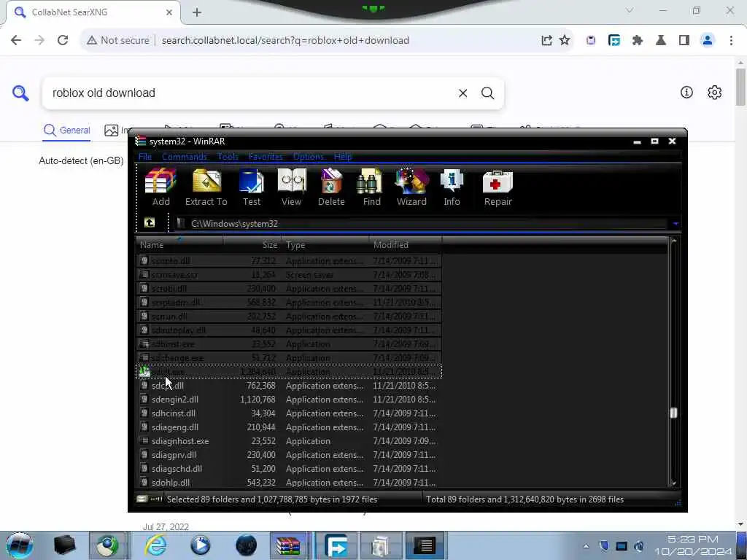This screenshot has height=560, width=747.
Task: Select the sdengin2.dll file row
Action: (x=289, y=400)
